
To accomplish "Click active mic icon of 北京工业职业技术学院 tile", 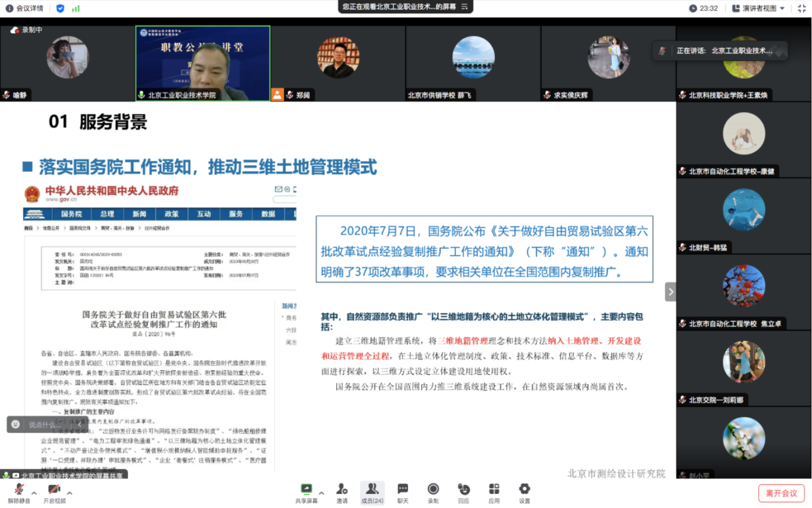I will [x=141, y=95].
